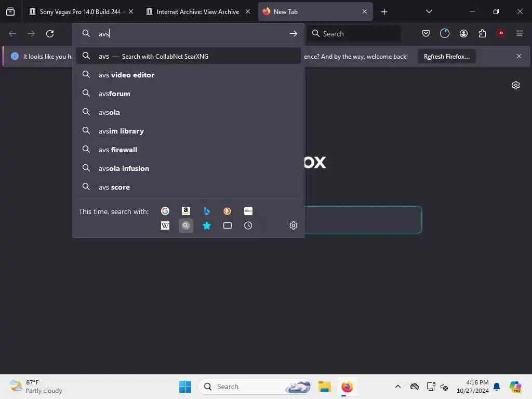The width and height of the screenshot is (532, 399).
Task: Search Bookmarks using the star icon
Action: coord(207,225)
